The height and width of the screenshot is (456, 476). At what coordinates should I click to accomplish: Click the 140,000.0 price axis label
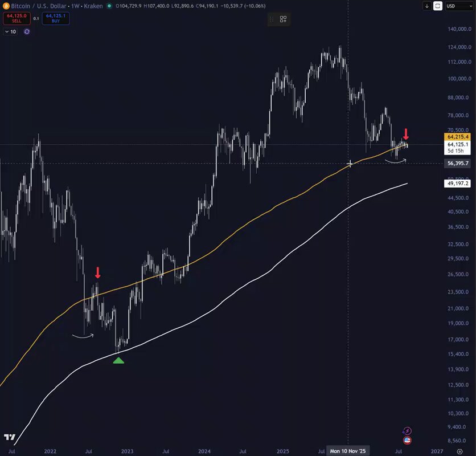point(459,29)
